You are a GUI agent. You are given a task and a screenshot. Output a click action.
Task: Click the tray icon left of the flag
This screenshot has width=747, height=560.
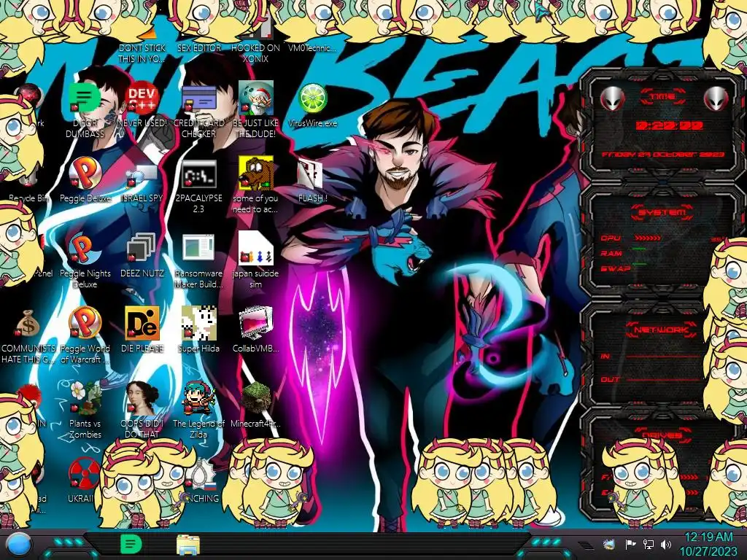(608, 544)
